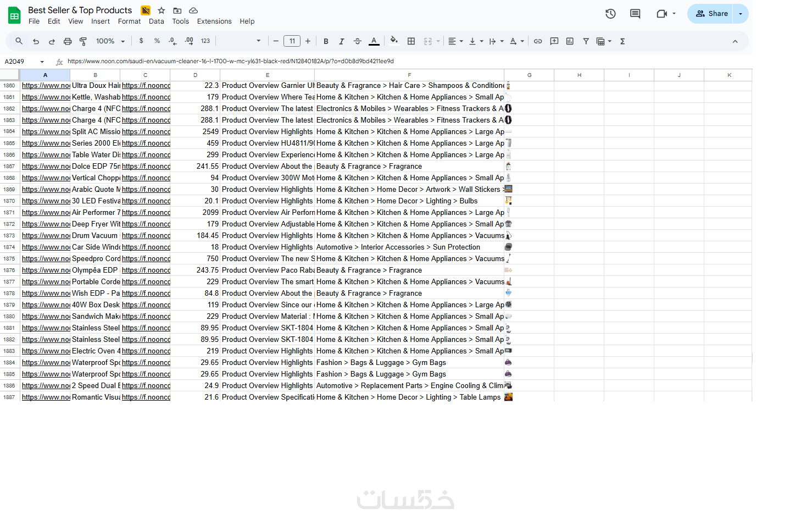Image resolution: width=812 pixels, height=520 pixels.
Task: Decrease decimal places icon
Action: pos(173,41)
